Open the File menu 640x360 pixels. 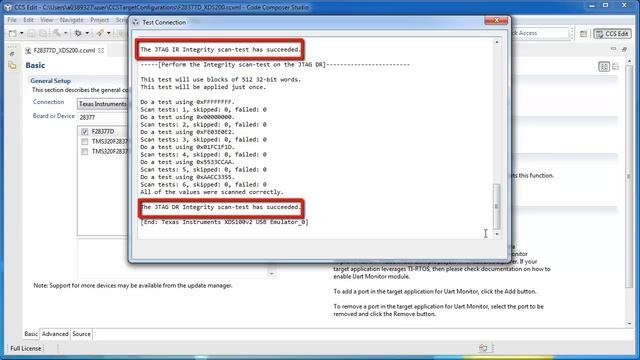click(x=12, y=20)
